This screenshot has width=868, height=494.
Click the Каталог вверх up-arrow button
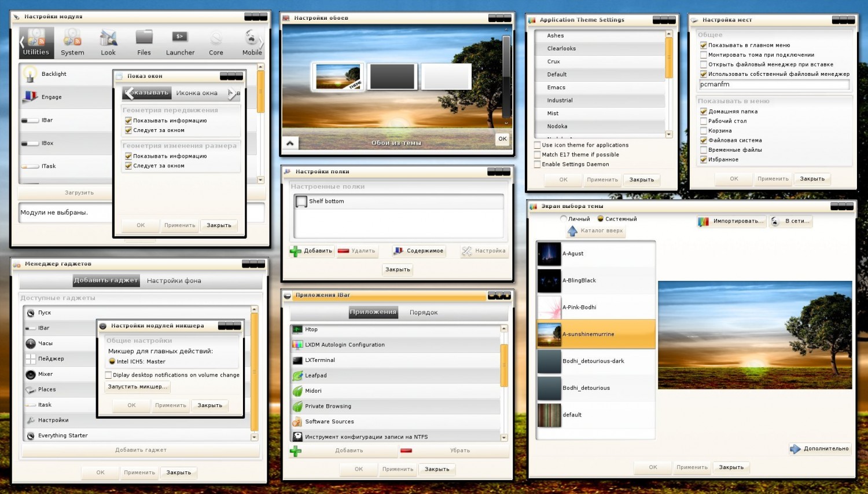click(x=595, y=231)
